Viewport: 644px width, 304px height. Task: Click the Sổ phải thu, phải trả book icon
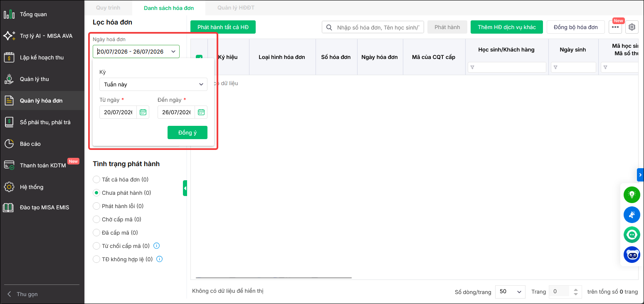point(9,123)
